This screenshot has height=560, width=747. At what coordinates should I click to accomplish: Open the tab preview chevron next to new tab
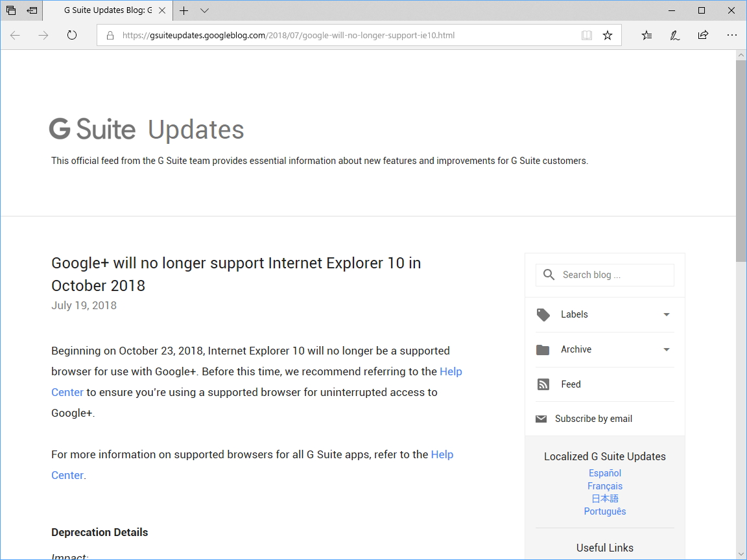[x=204, y=10]
